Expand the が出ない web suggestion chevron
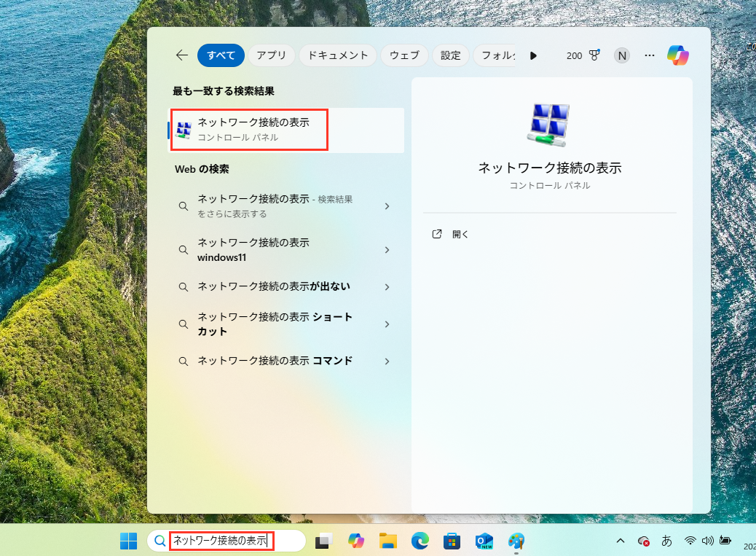 tap(387, 287)
